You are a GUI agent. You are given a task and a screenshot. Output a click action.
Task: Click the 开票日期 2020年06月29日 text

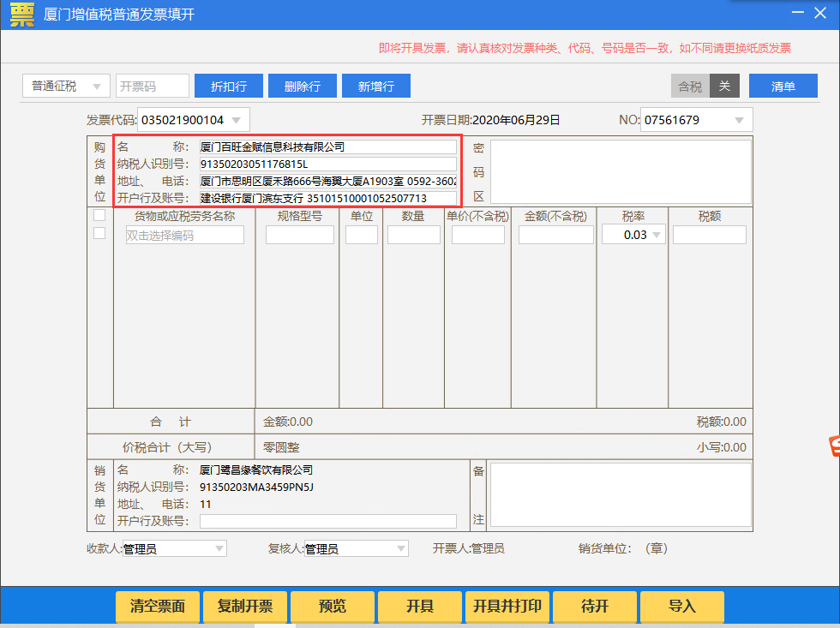(490, 120)
